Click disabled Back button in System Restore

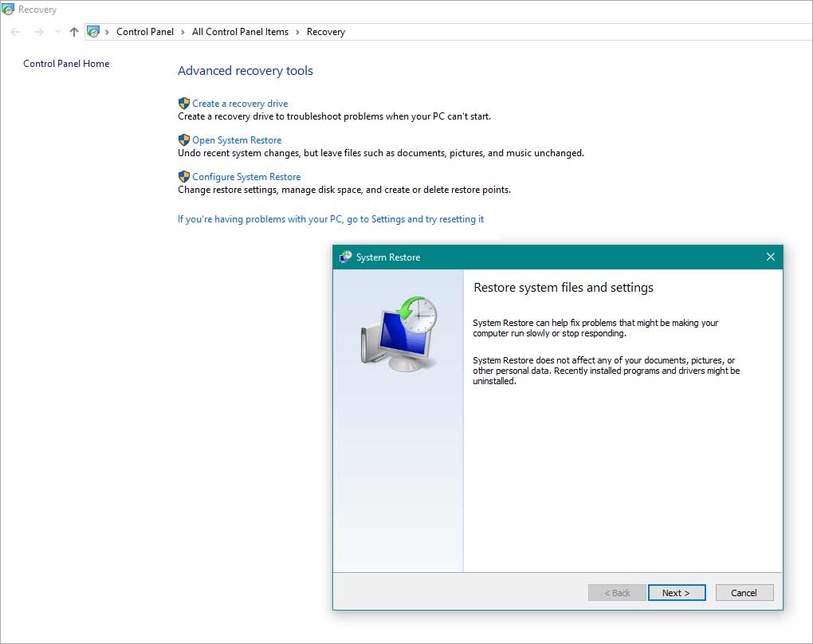click(x=617, y=593)
